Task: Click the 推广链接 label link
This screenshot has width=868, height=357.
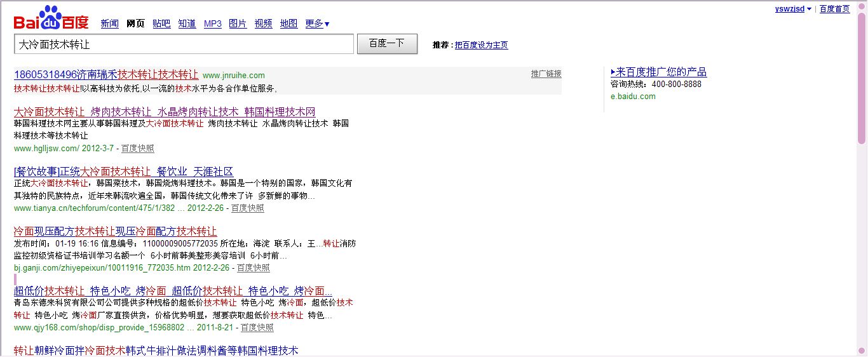Action: pyautogui.click(x=546, y=74)
